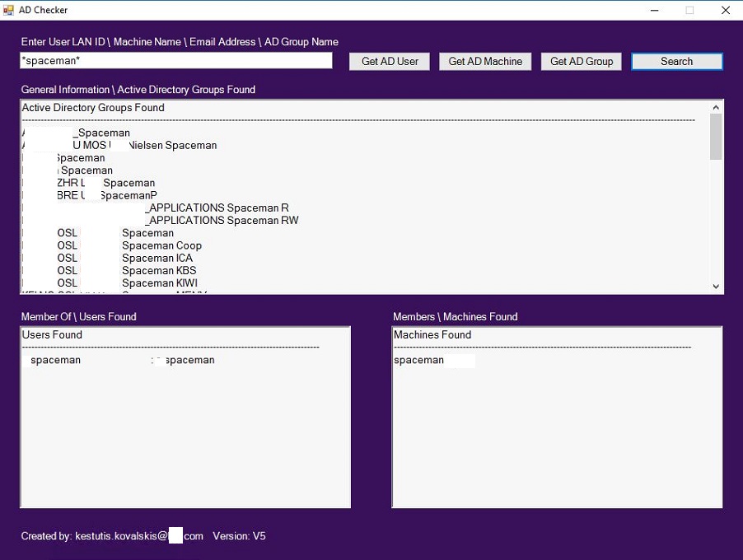This screenshot has width=743, height=560.
Task: Select the first '_Spaceman' group row
Action: pos(76,133)
